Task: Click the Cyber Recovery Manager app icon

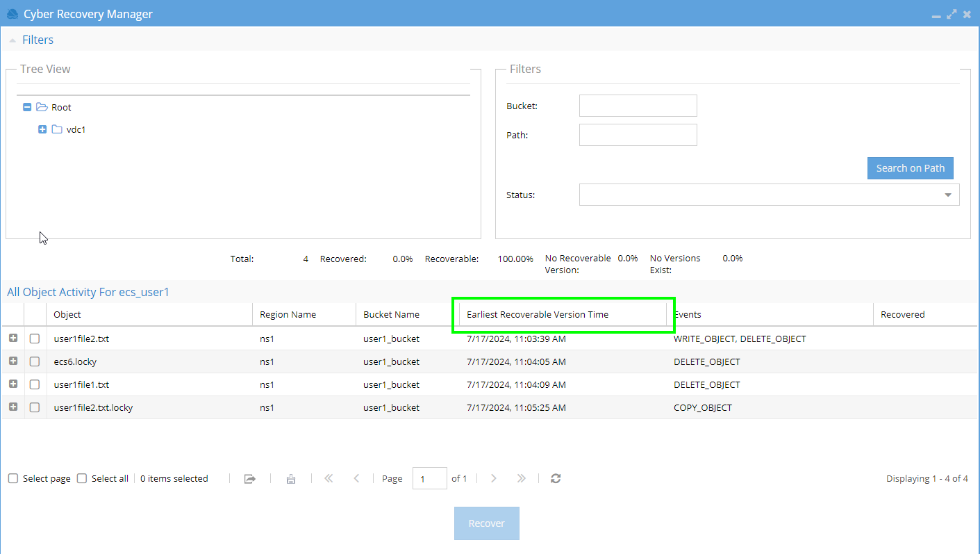Action: point(12,14)
